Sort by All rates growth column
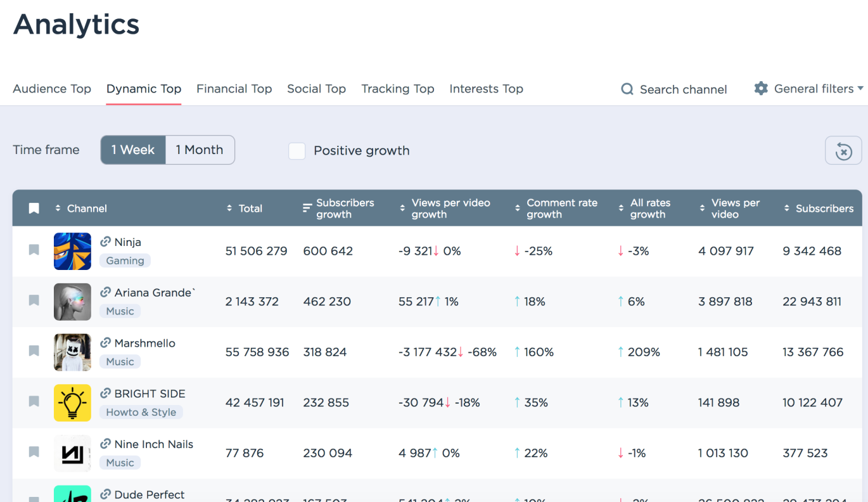Image resolution: width=868 pixels, height=502 pixels. point(644,209)
